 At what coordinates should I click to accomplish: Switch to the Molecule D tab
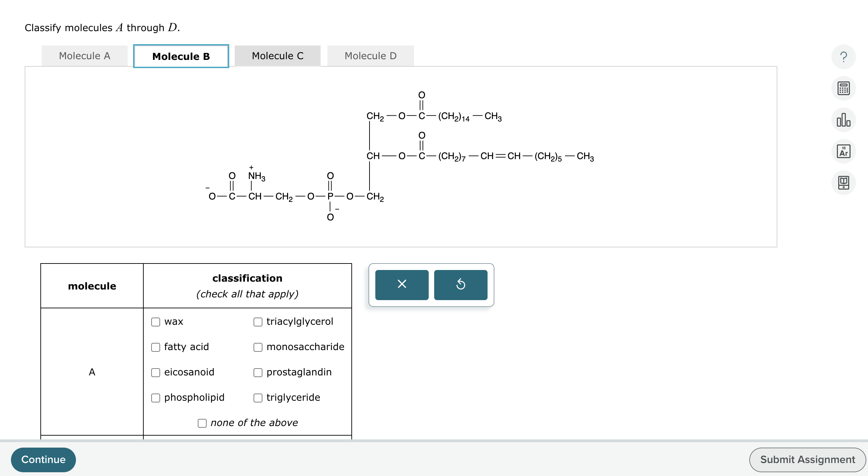pos(371,55)
